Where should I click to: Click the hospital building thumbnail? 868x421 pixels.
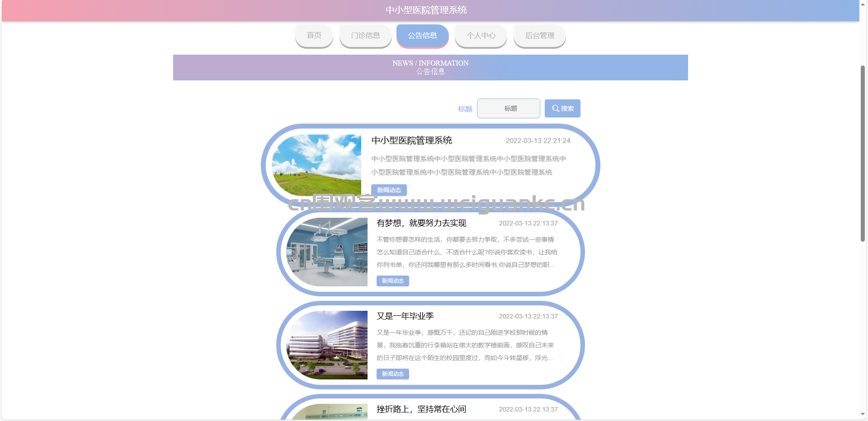[327, 345]
